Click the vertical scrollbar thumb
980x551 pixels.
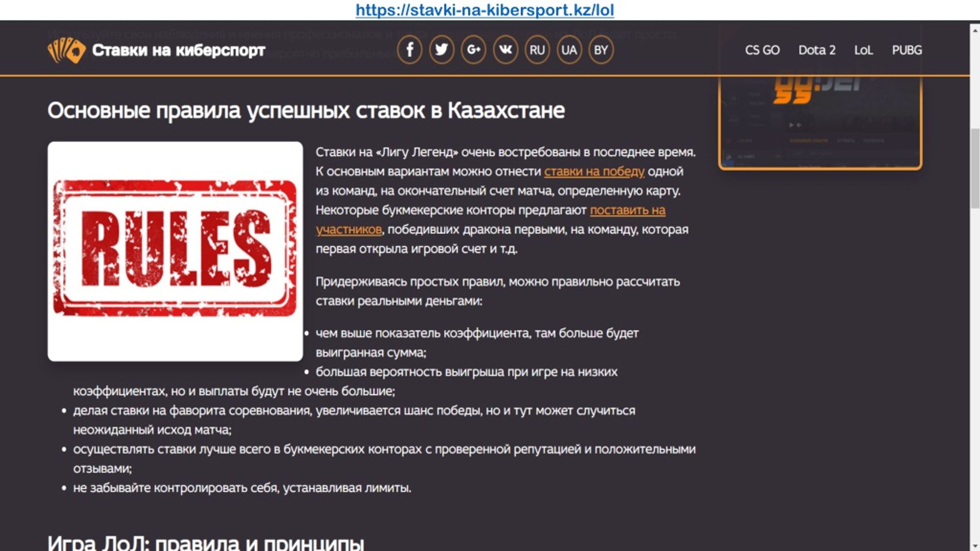pos(975,168)
